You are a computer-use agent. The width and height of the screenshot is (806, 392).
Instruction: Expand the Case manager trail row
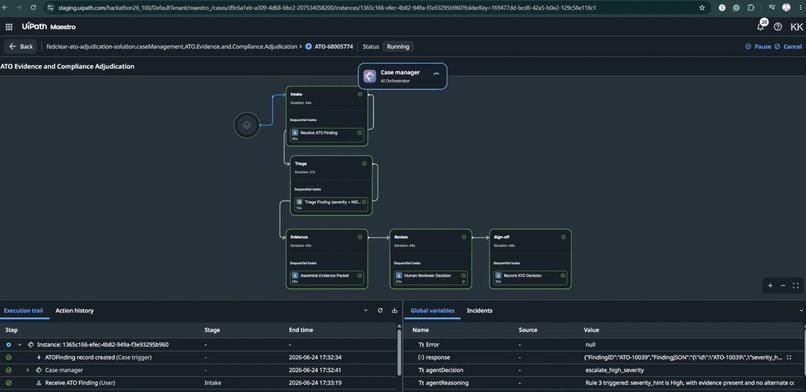pyautogui.click(x=28, y=370)
